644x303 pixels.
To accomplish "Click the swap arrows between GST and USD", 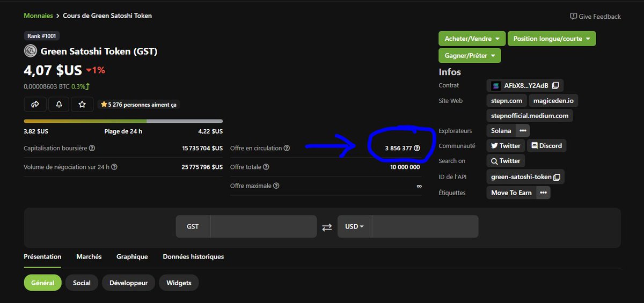I will pos(327,227).
